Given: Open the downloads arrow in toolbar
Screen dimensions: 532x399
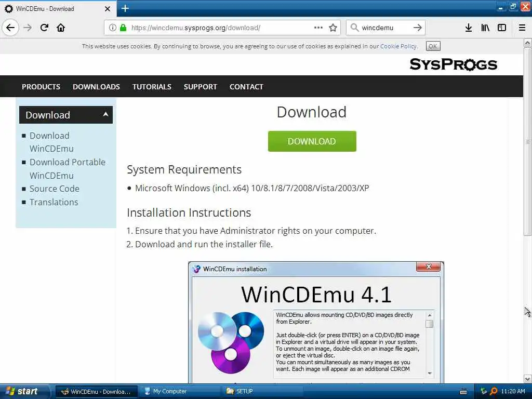Looking at the screenshot, I should pos(469,28).
